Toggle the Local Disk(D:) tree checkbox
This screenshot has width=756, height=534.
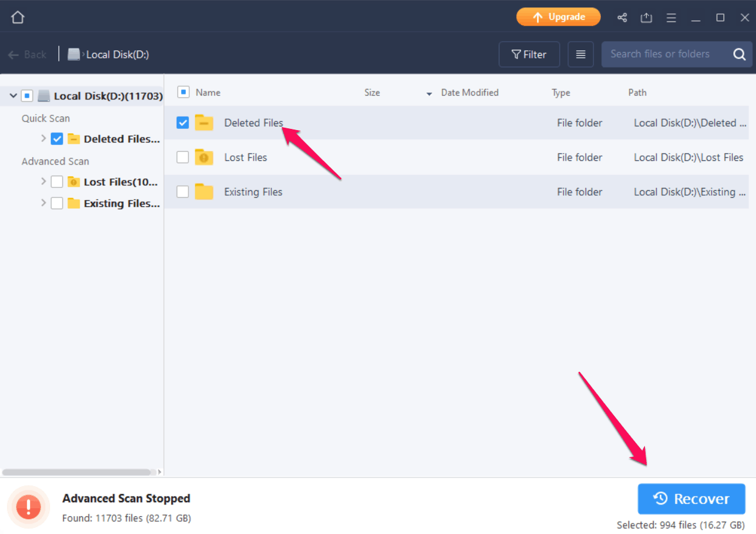27,96
